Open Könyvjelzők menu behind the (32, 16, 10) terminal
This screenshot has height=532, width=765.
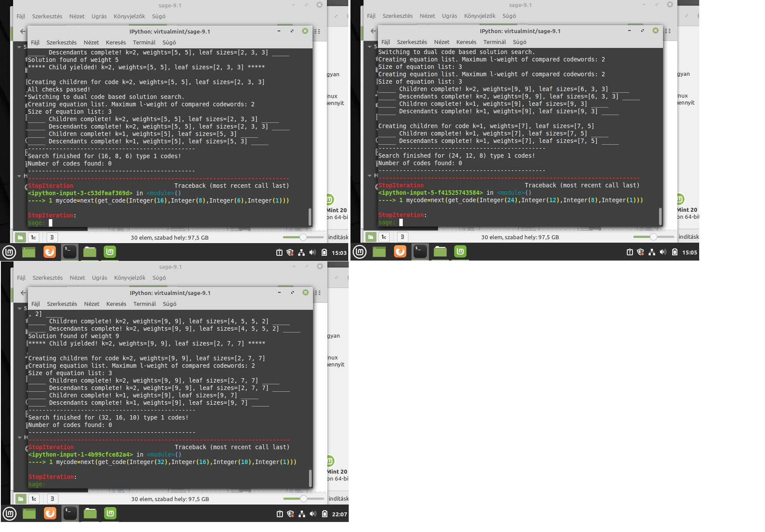coord(129,278)
